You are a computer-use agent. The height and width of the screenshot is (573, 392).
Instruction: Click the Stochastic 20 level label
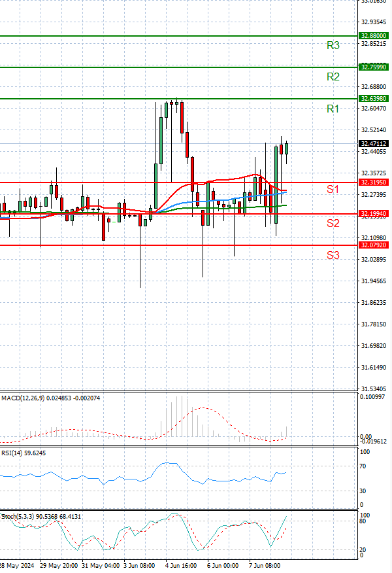[x=363, y=550]
